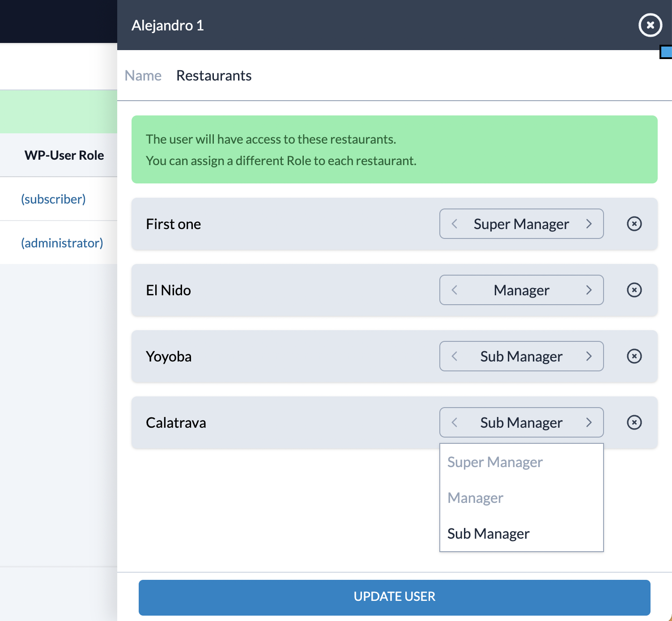
Task: Close the Alejandro 1 user panel
Action: [x=650, y=25]
